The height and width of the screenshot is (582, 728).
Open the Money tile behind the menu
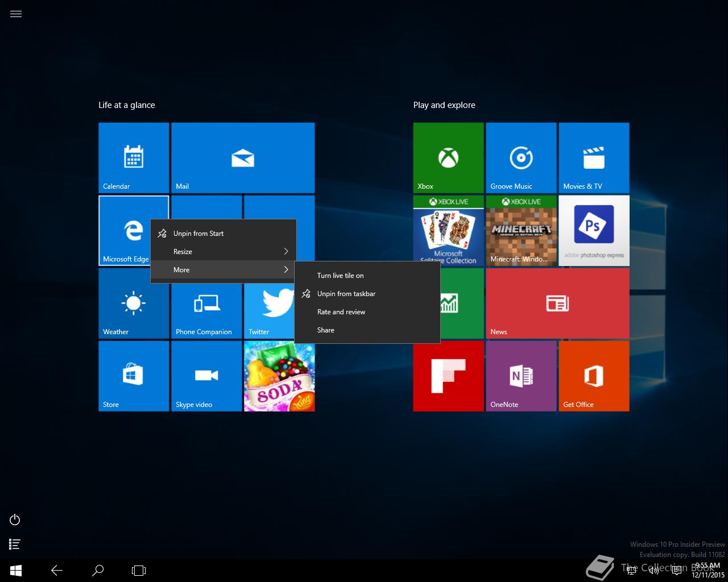462,304
